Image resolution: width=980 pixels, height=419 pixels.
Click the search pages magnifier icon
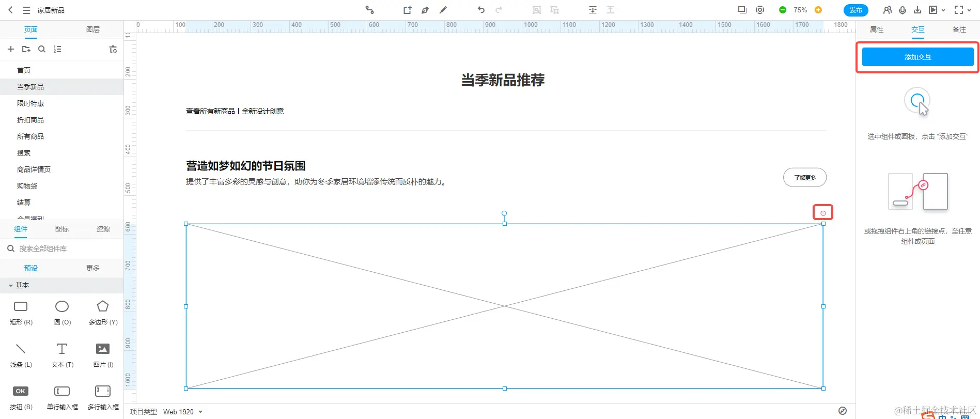42,49
